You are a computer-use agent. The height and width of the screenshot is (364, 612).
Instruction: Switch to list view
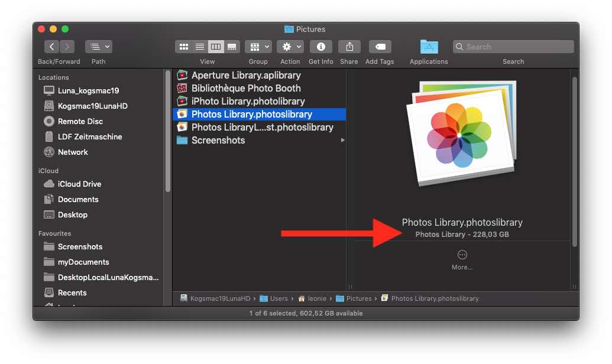click(x=199, y=47)
